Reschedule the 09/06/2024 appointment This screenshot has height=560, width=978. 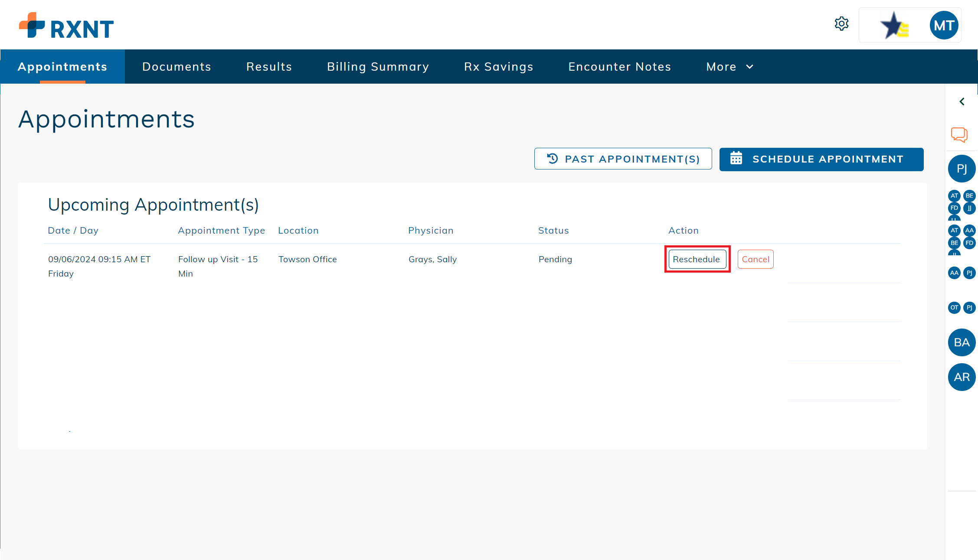[x=697, y=259]
